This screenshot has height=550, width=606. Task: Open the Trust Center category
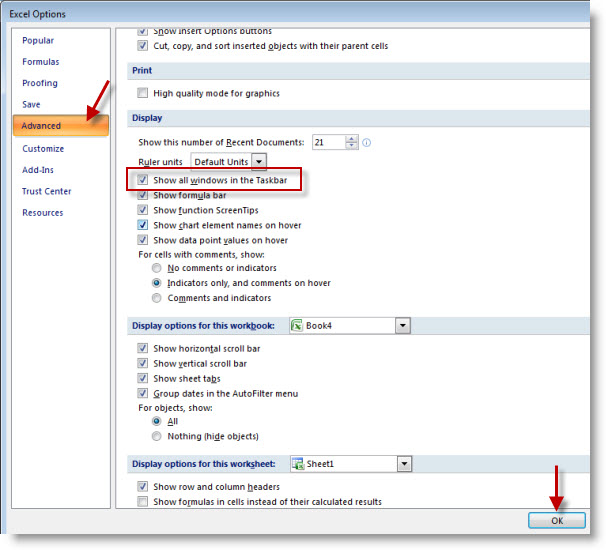(x=46, y=191)
